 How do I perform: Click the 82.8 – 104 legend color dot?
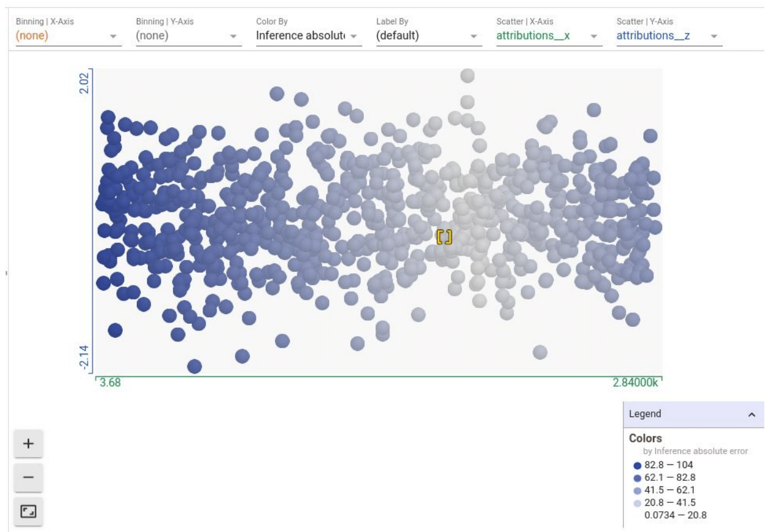(x=638, y=466)
